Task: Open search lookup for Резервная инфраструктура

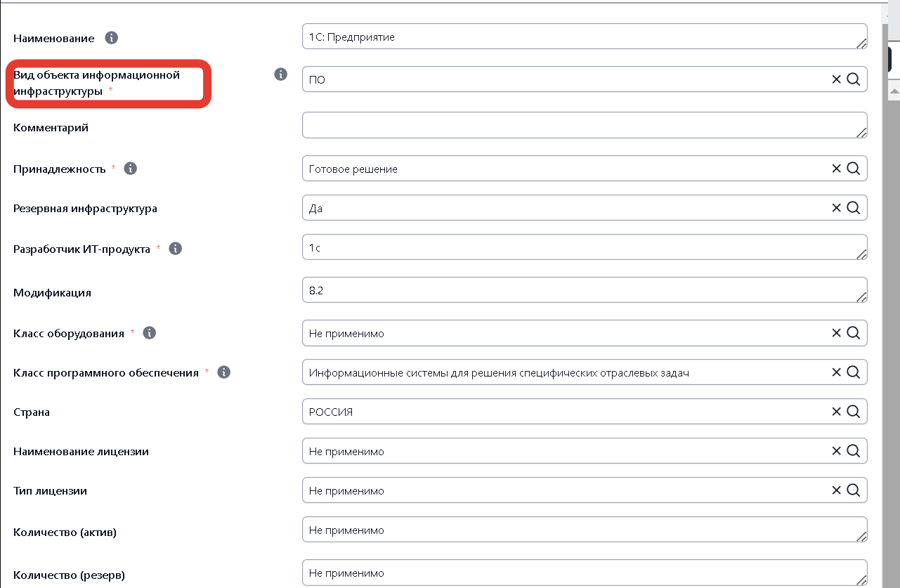Action: pyautogui.click(x=854, y=208)
